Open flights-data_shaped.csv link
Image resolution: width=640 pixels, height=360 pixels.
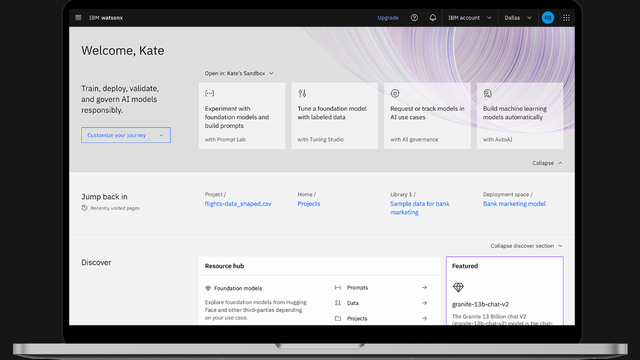tap(238, 204)
